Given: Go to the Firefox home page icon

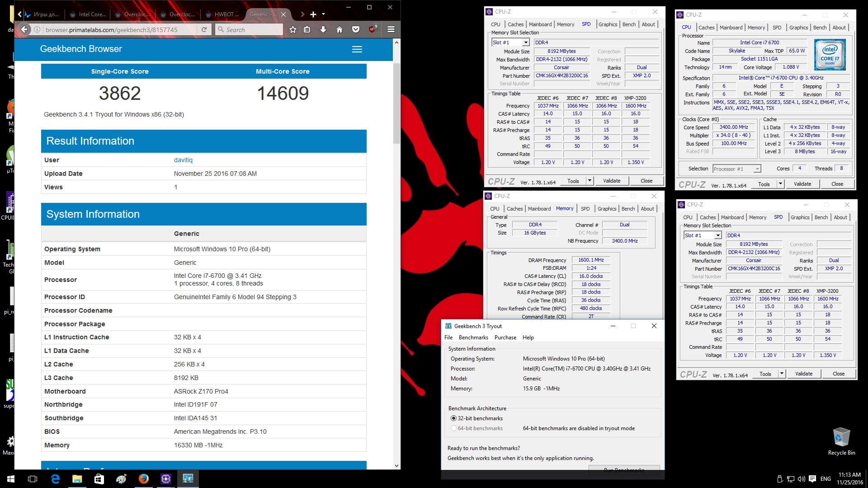Looking at the screenshot, I should (x=340, y=29).
